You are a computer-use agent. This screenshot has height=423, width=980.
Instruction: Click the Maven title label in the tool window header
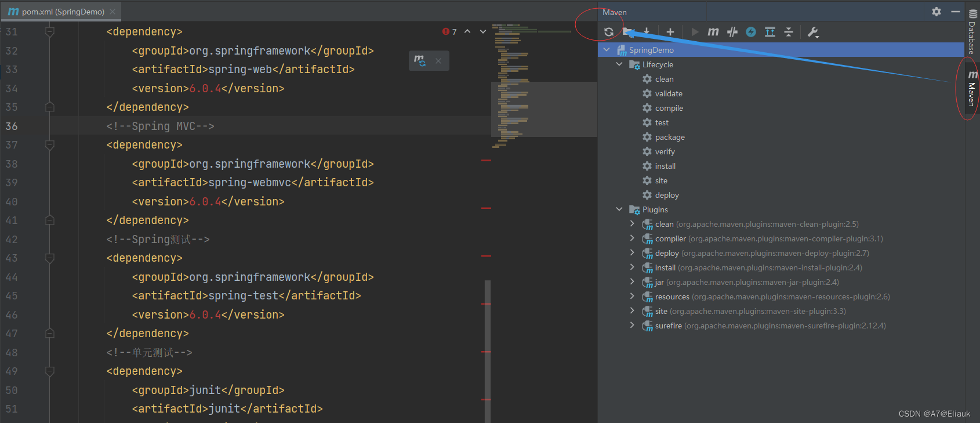click(x=615, y=12)
